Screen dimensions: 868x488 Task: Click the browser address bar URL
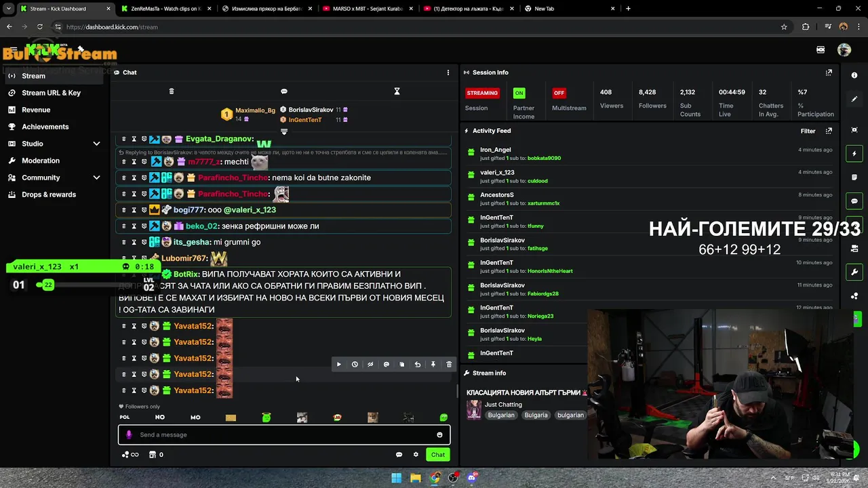[112, 27]
